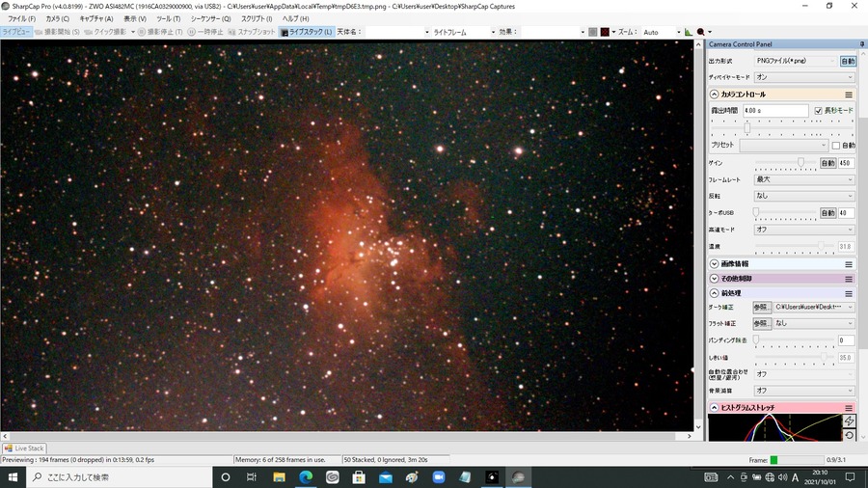Viewport: 868px width, 488px height.
Task: Click the magnifier focus icon in toolbar
Action: (701, 32)
